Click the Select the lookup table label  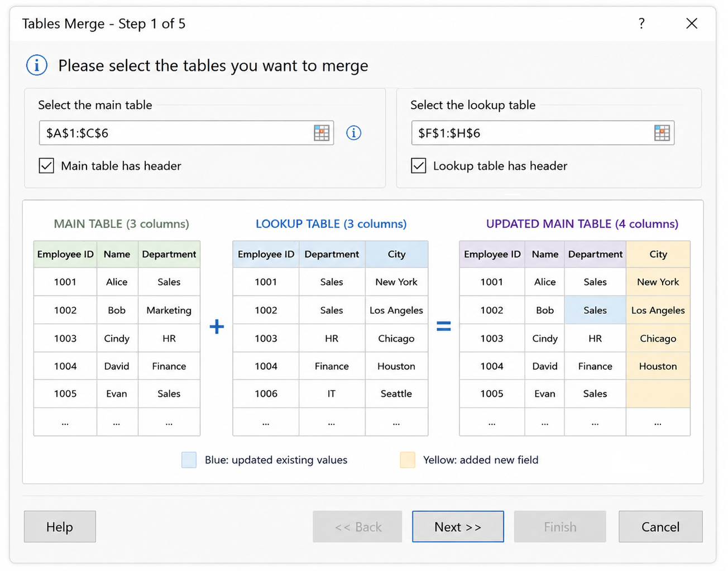point(473,105)
